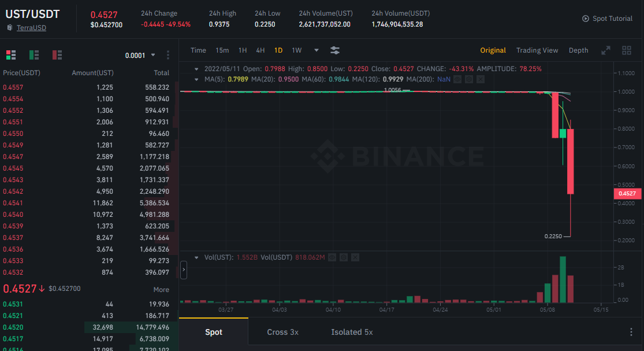Select the 0.4520 bid price row
This screenshot has height=351, width=644.
tap(89, 327)
